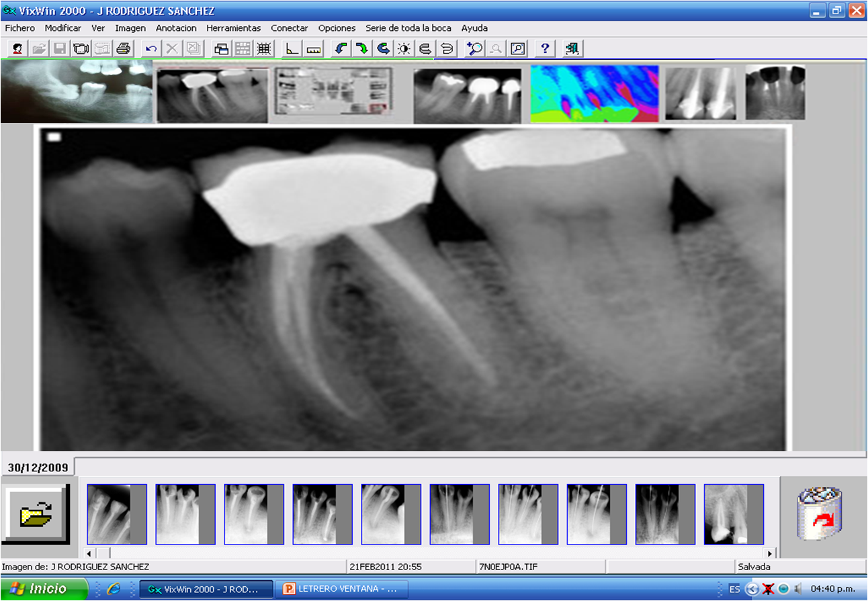
Task: Click the patient selection icon in toolbar
Action: pos(18,48)
